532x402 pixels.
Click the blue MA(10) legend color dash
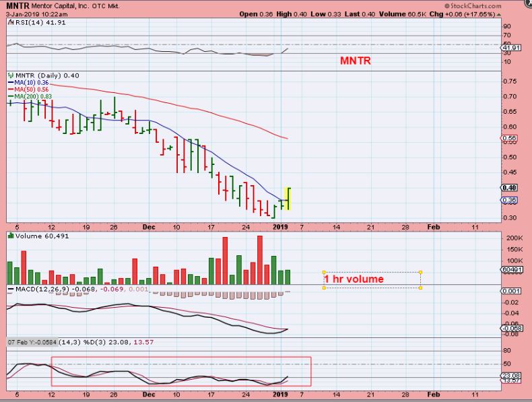coord(11,83)
